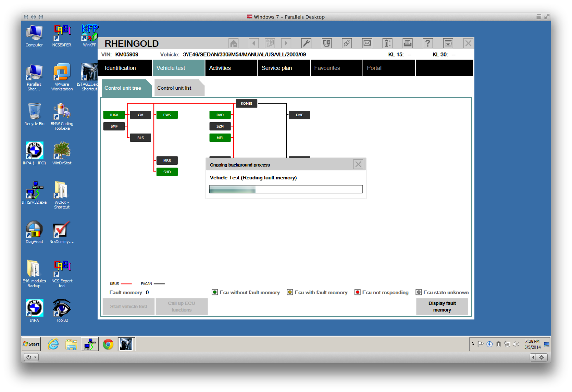
Task: Click the minimize-to-tray window icon in Rheingold
Action: point(448,44)
